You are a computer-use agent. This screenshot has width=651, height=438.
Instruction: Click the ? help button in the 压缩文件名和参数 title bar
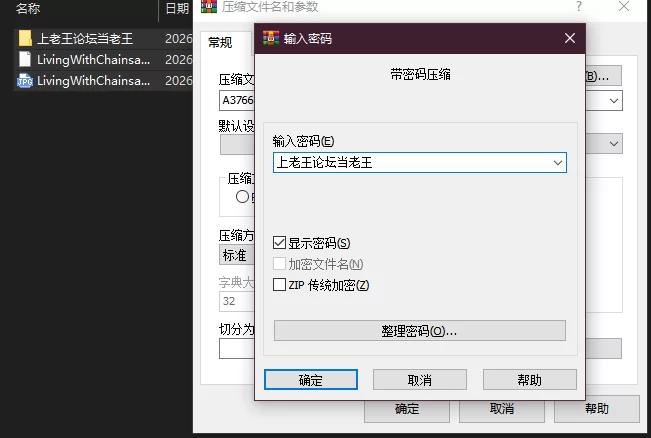tap(579, 6)
